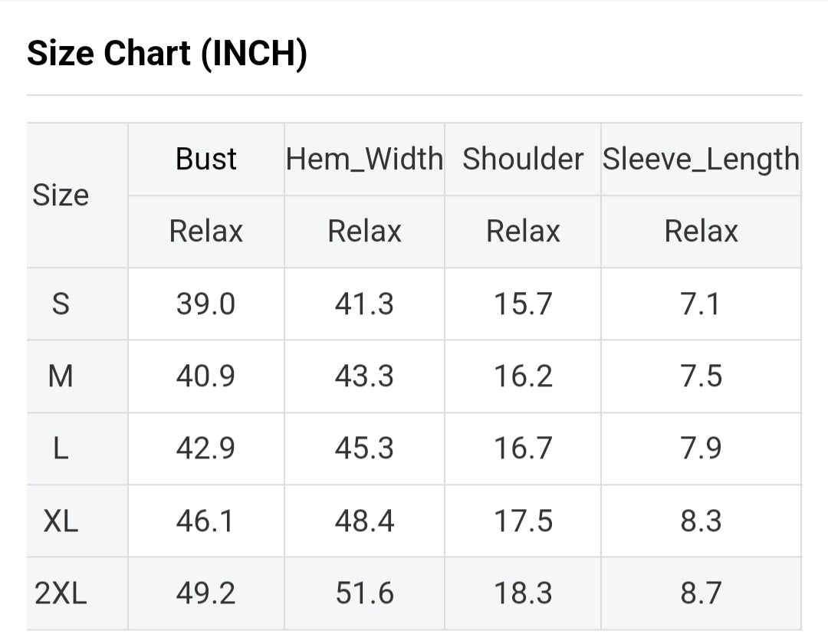The height and width of the screenshot is (644, 828).
Task: Select the 51.6 hem width cell
Action: pyautogui.click(x=364, y=593)
